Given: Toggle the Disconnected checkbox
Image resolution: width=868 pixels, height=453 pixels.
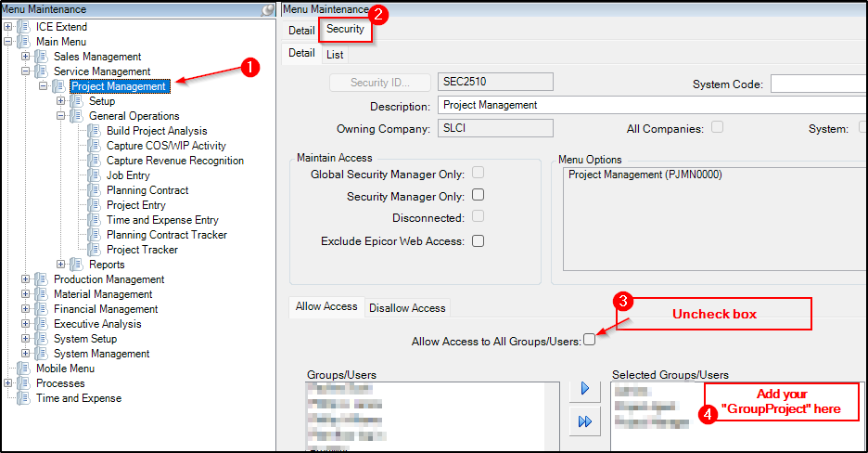Looking at the screenshot, I should 479,216.
